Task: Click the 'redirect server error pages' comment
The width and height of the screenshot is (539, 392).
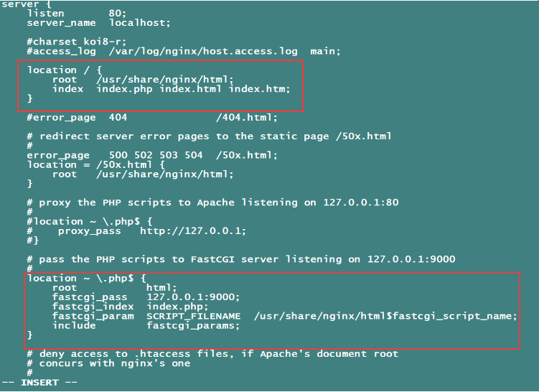Action: 208,136
